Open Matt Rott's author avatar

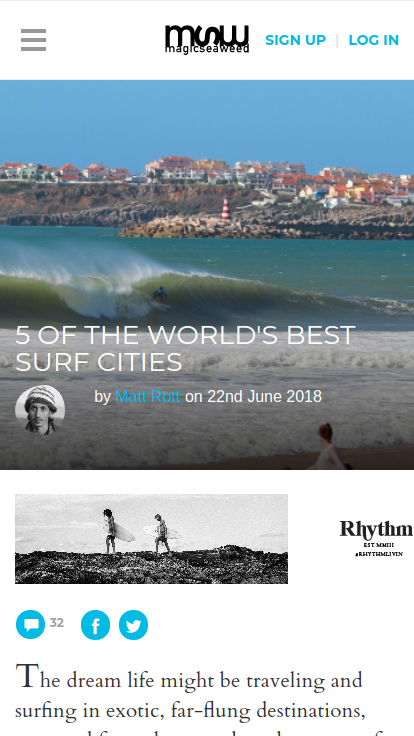40,410
